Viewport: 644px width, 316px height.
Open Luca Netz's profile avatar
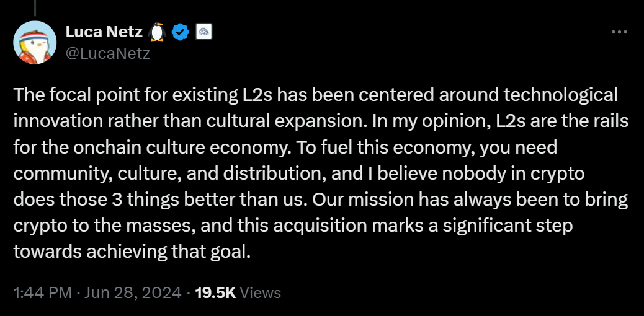[x=35, y=42]
